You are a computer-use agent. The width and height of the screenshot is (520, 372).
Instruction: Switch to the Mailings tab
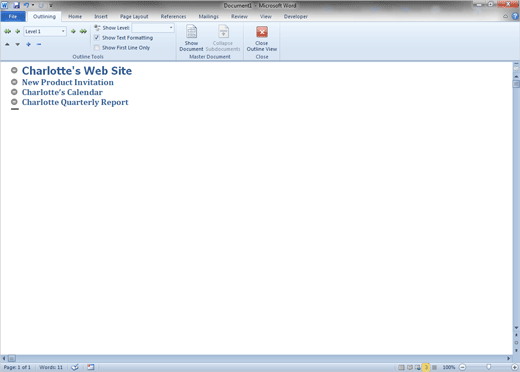pyautogui.click(x=209, y=16)
